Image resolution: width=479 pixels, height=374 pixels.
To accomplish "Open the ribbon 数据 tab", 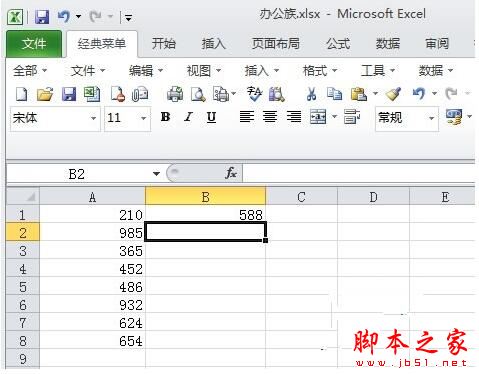I will point(388,44).
